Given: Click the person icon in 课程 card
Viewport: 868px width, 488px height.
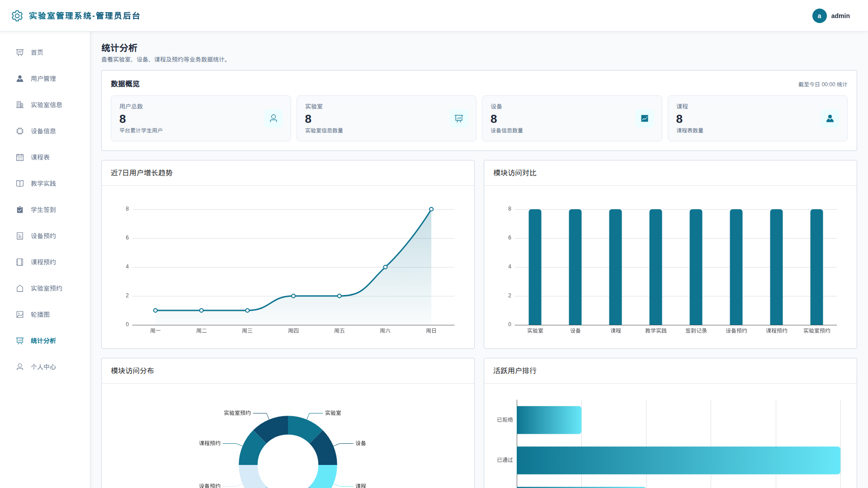Looking at the screenshot, I should pos(830,118).
